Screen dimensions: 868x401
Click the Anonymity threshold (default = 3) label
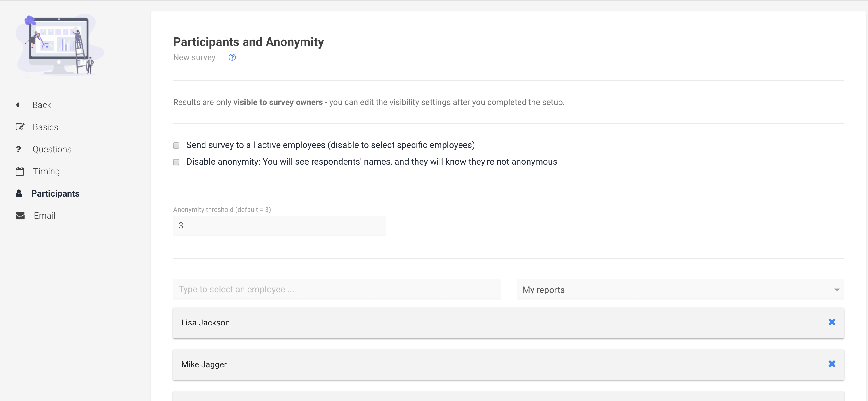222,209
